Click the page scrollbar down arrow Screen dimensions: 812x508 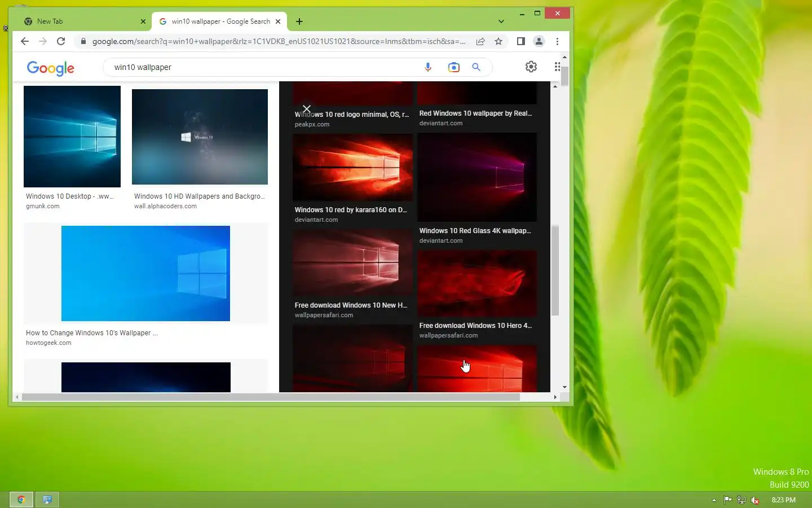click(564, 387)
